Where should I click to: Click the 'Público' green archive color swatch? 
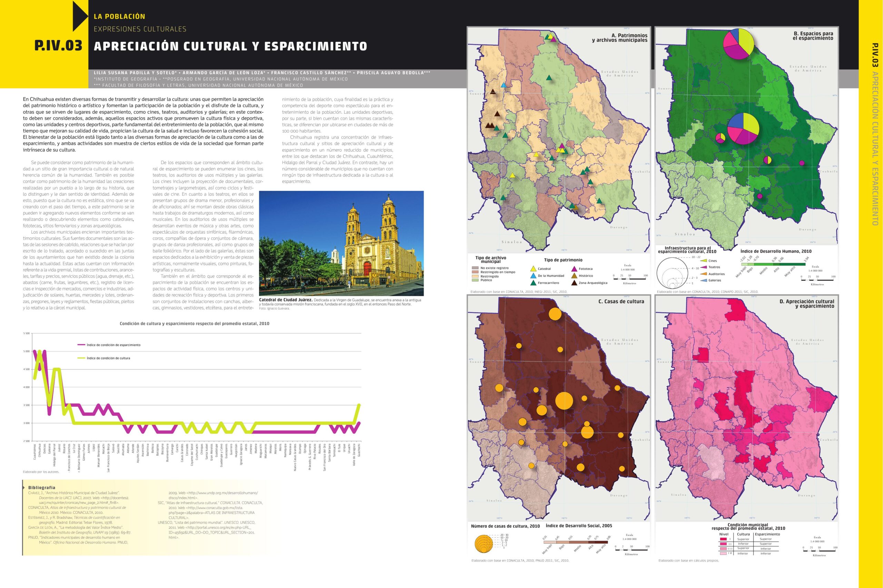[x=475, y=280]
